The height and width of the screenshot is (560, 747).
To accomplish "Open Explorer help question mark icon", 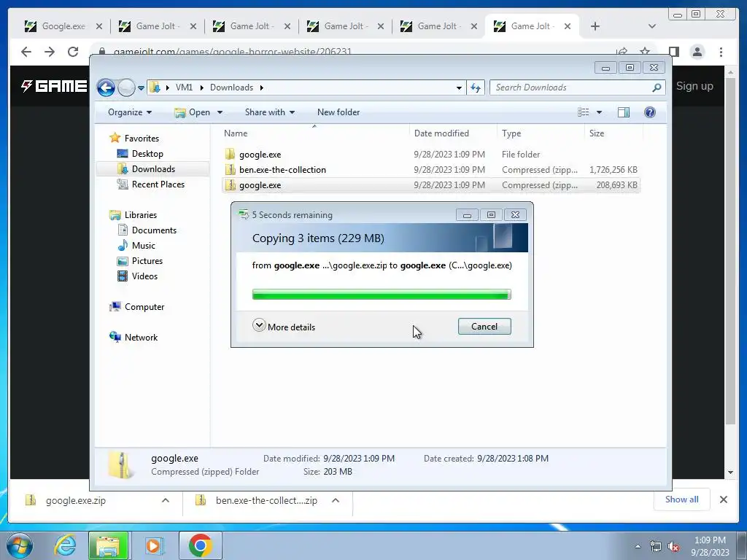I will coord(650,112).
